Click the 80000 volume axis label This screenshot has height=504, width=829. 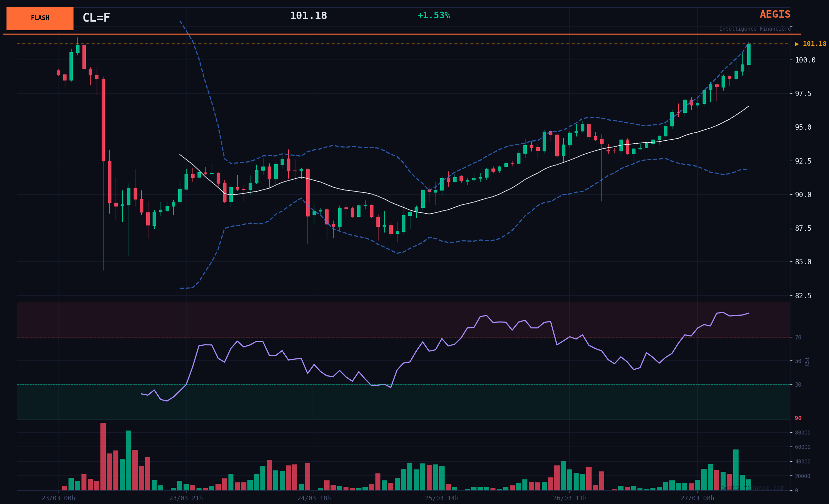(x=802, y=433)
